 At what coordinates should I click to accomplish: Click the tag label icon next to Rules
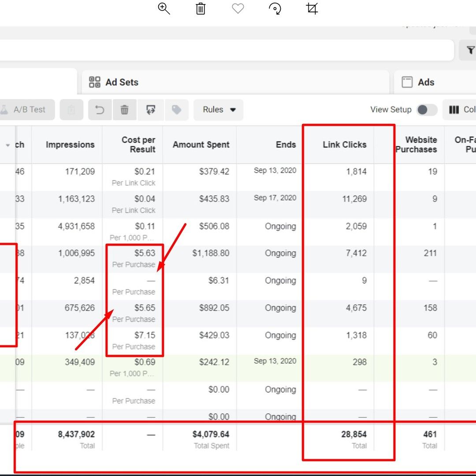click(x=176, y=110)
